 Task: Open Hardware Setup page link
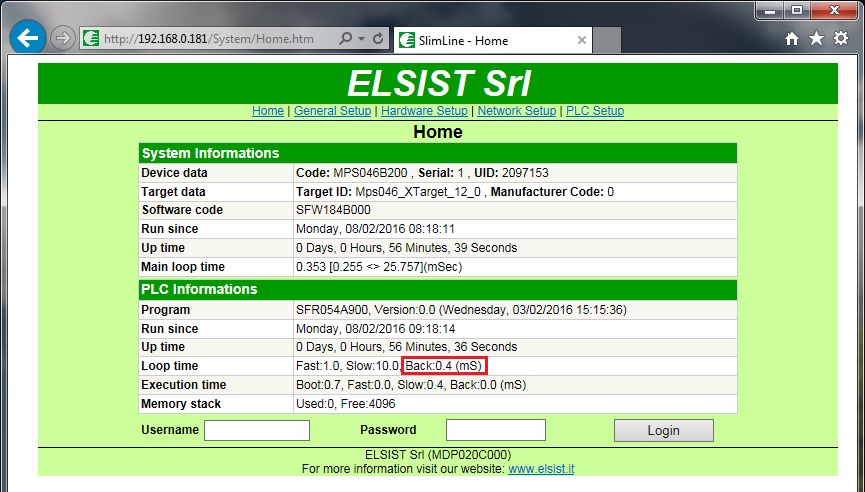424,111
